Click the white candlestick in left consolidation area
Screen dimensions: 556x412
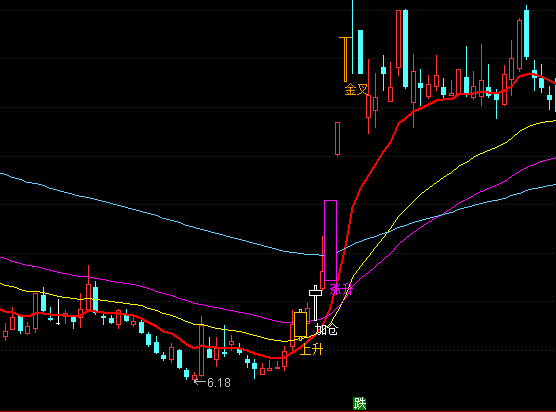(x=59, y=312)
